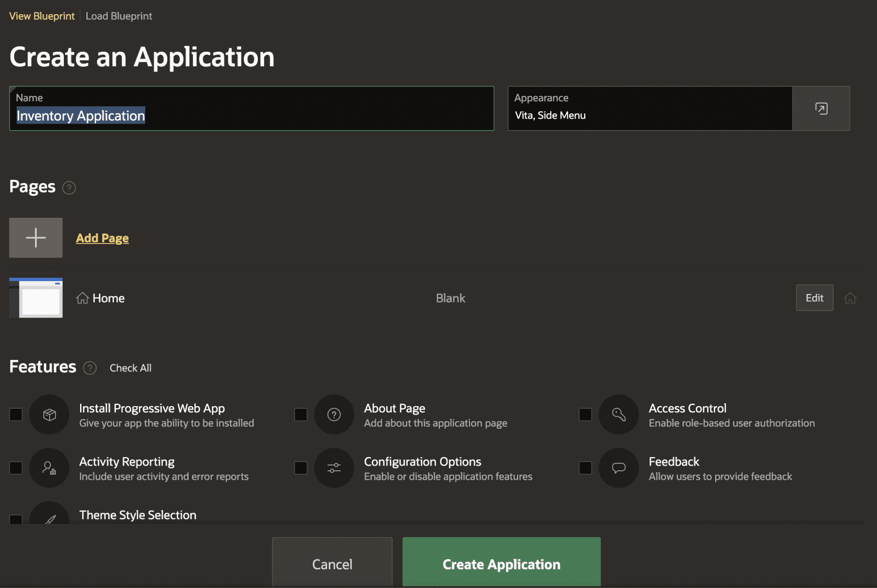
Task: Click the About Page question mark icon
Action: 334,414
